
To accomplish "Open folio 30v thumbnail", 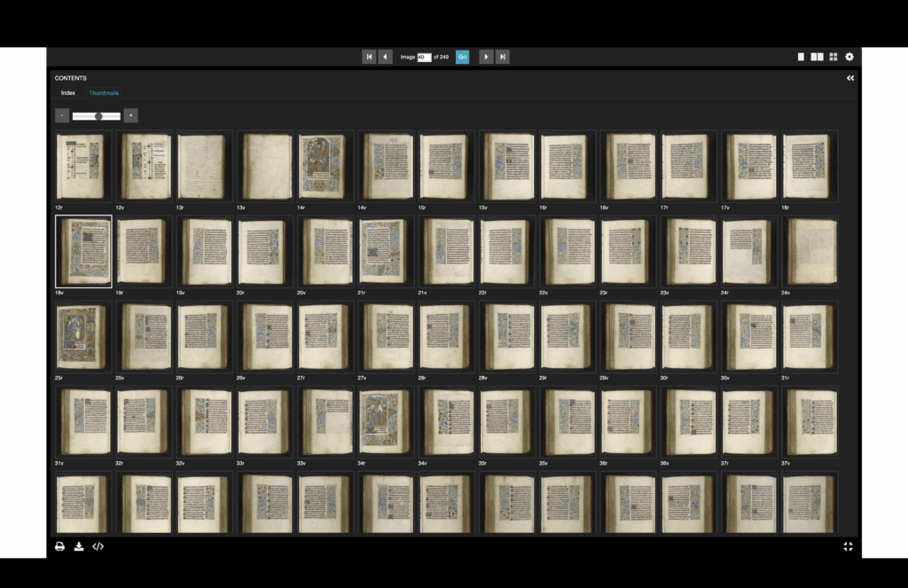I will [749, 337].
